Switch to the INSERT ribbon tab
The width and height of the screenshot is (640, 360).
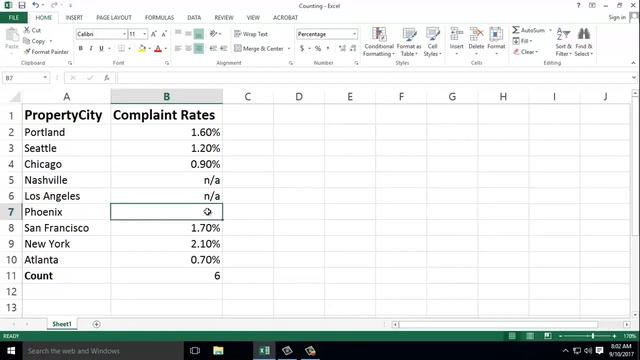click(74, 18)
